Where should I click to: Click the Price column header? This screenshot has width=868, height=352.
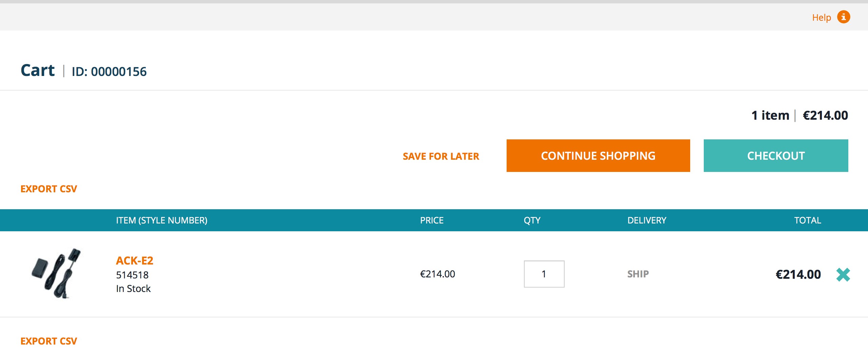click(432, 220)
